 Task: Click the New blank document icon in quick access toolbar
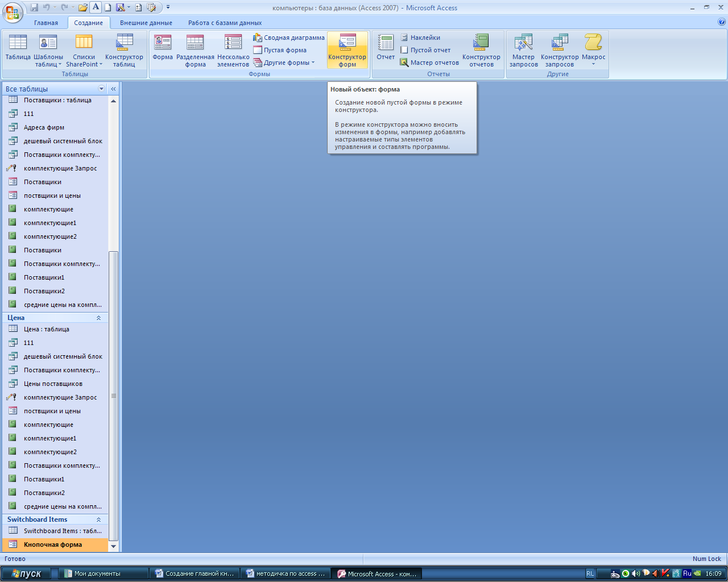107,7
